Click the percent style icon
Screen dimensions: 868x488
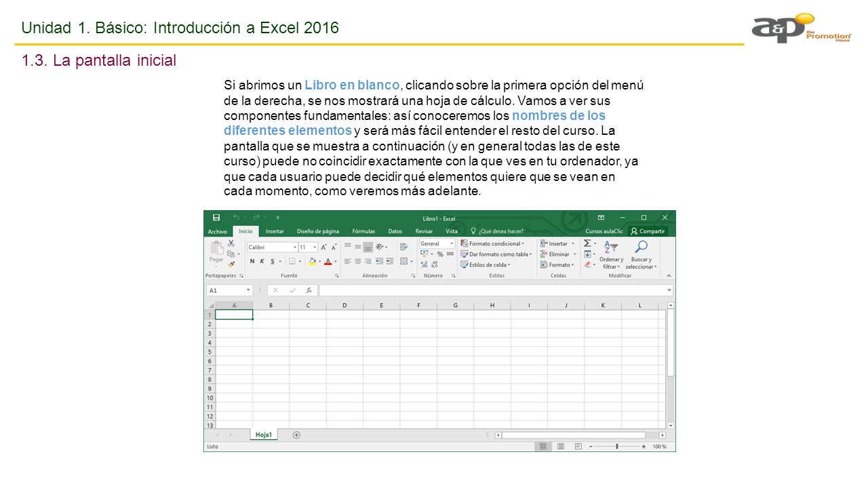440,254
